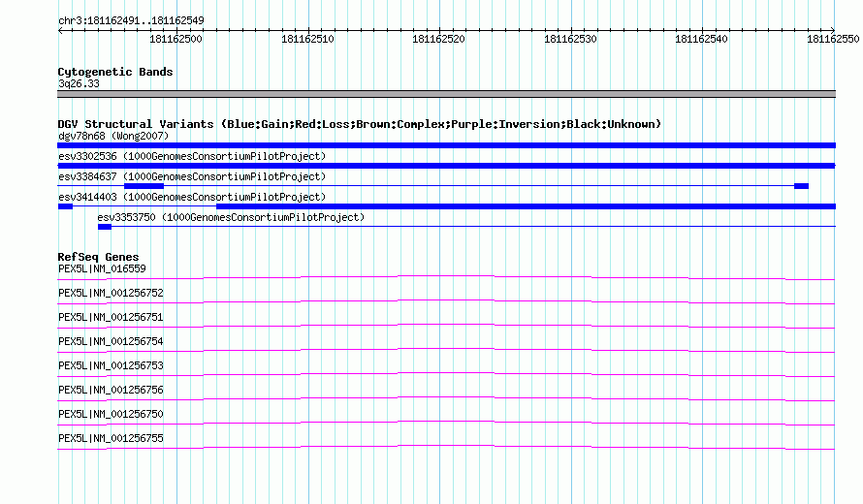Select transcript PEX5L|NM_001256752
This screenshot has width=863, height=504.
tap(111, 294)
